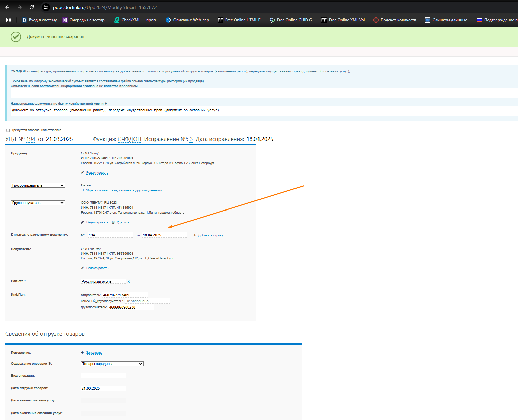
Task: Open 'Содержание операции' dropdown 'Товары переданы'
Action: click(x=112, y=364)
